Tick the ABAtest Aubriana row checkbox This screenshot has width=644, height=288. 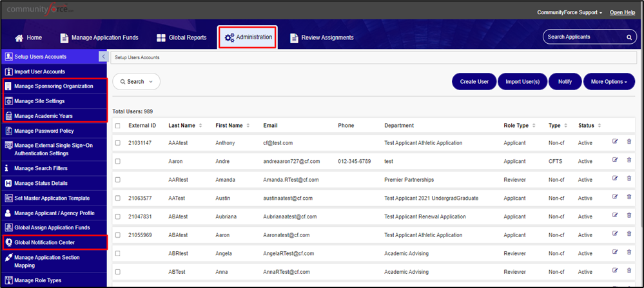pos(118,216)
